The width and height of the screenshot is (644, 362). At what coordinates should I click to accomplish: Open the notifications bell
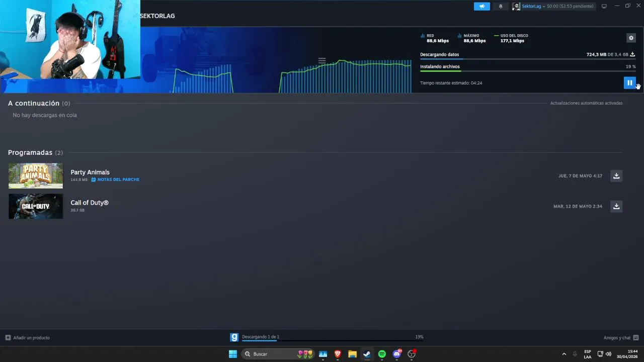501,6
